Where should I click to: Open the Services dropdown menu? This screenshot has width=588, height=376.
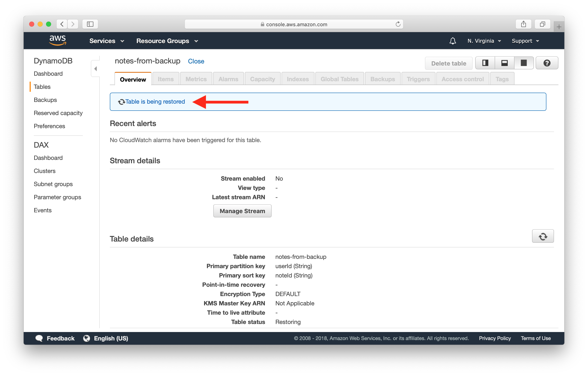pyautogui.click(x=105, y=41)
